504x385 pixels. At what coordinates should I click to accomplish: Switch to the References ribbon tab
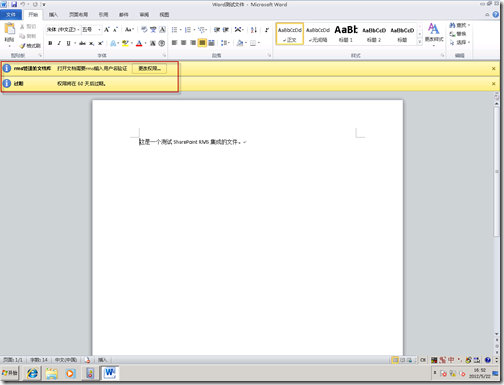(103, 15)
